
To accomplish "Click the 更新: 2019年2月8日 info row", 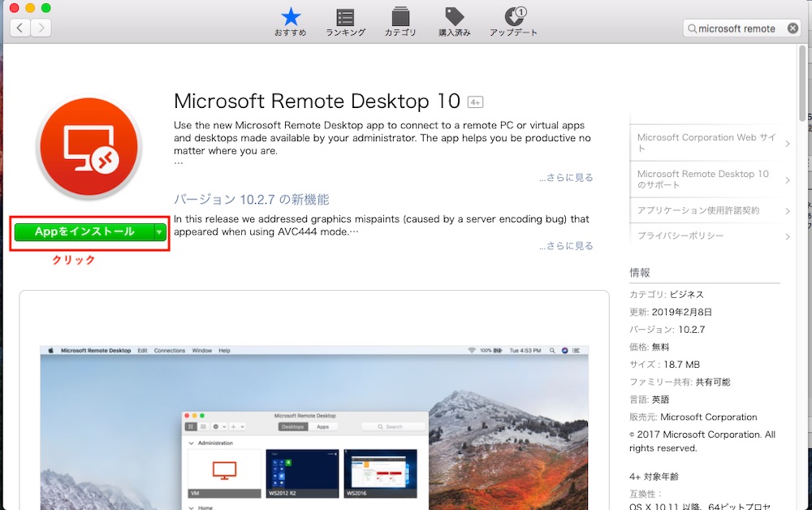I will (x=671, y=312).
